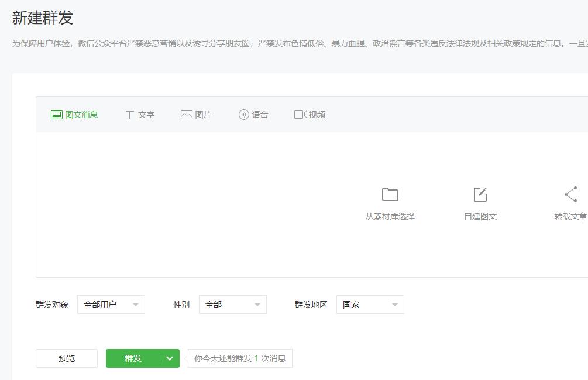Click the 从素材库选择 text link
This screenshot has height=380, width=588.
390,216
